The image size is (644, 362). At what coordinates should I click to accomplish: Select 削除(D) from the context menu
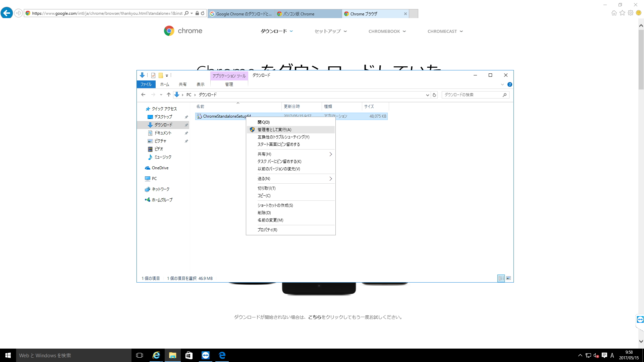pos(291,213)
